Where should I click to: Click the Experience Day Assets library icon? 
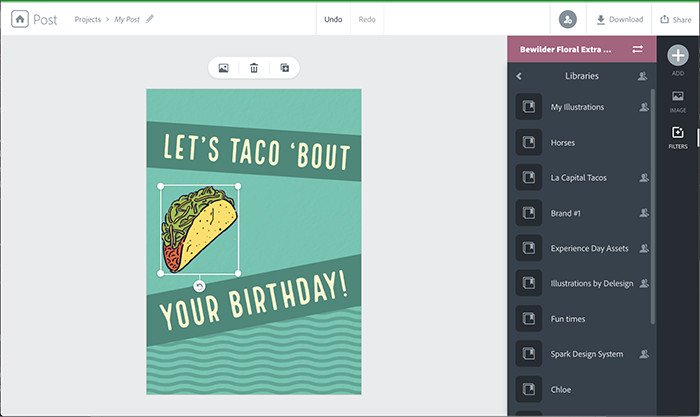pos(529,248)
